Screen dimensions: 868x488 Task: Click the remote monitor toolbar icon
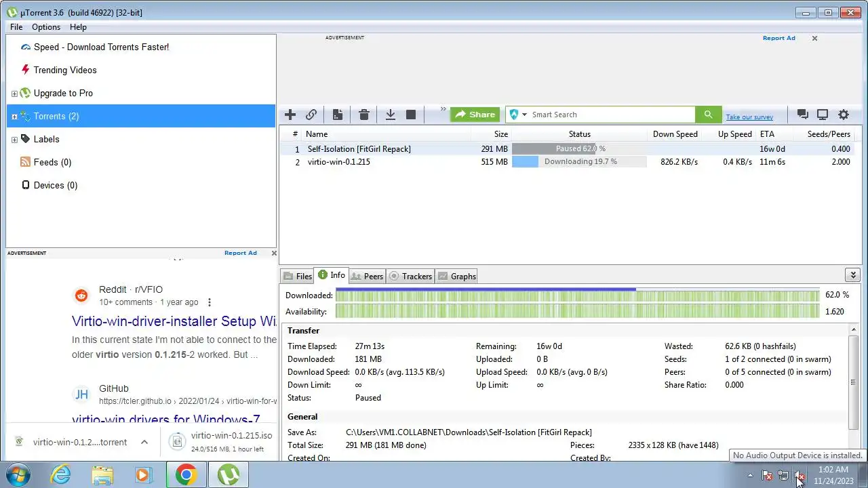tap(823, 115)
